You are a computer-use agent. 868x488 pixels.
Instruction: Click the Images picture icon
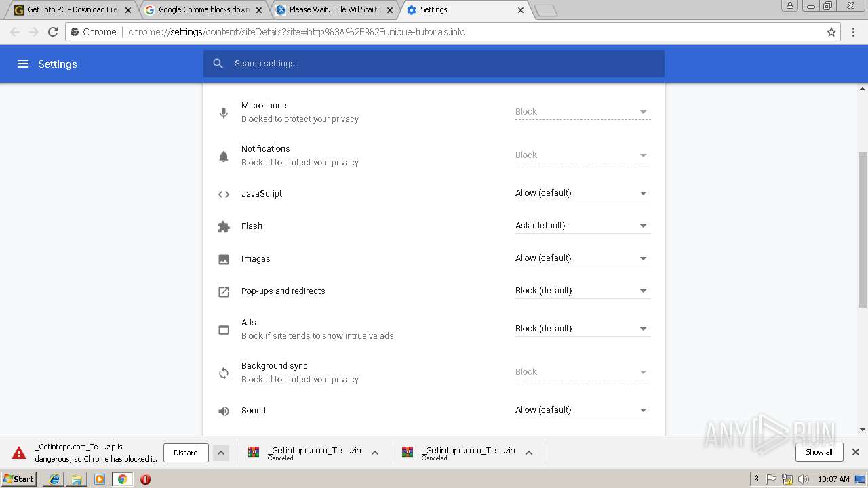[x=224, y=259]
